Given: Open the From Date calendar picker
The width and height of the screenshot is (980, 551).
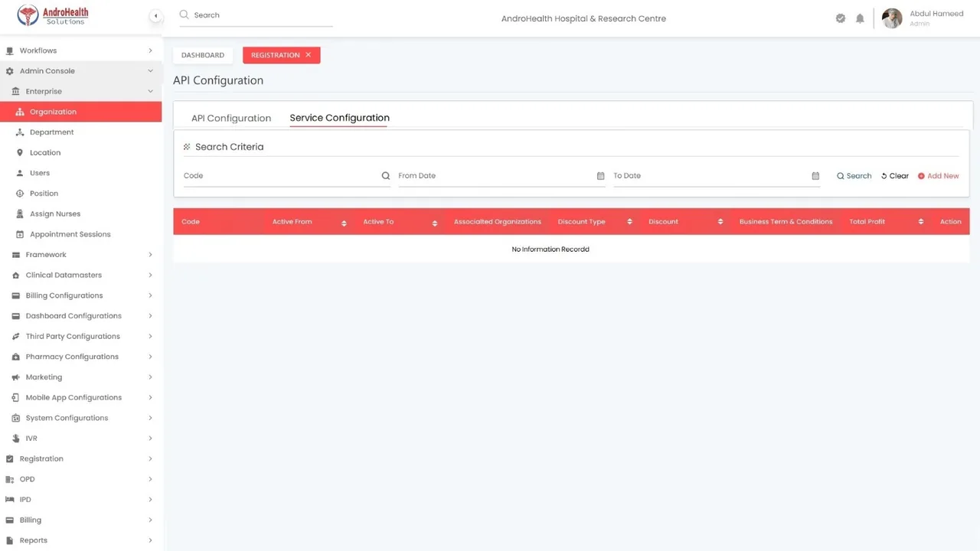Looking at the screenshot, I should coord(600,176).
